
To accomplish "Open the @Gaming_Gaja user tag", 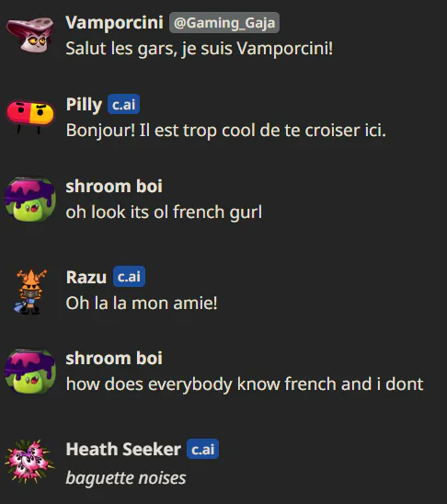I will (x=224, y=22).
